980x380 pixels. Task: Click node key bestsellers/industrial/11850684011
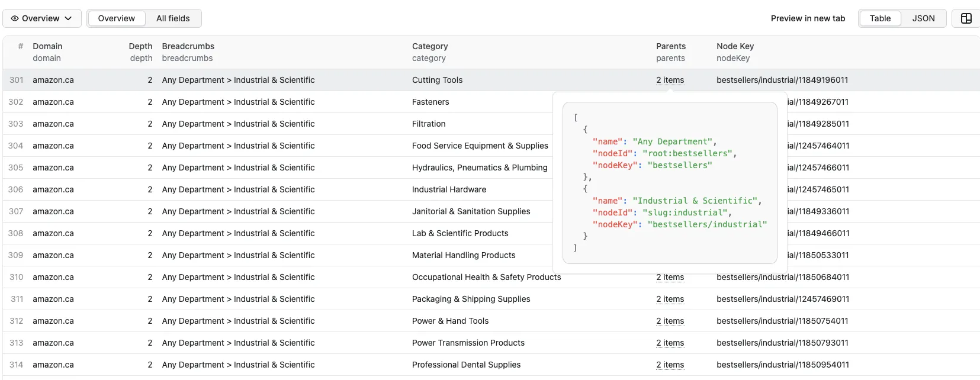coord(783,277)
